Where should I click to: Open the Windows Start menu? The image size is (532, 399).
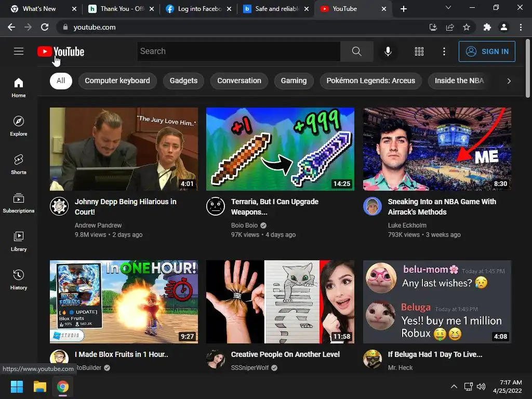coord(17,387)
